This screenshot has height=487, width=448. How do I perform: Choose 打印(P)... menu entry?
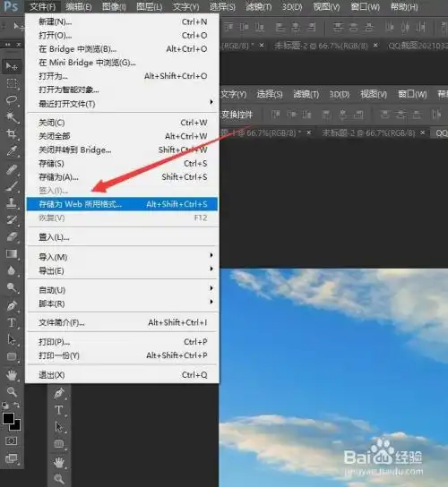(123, 342)
